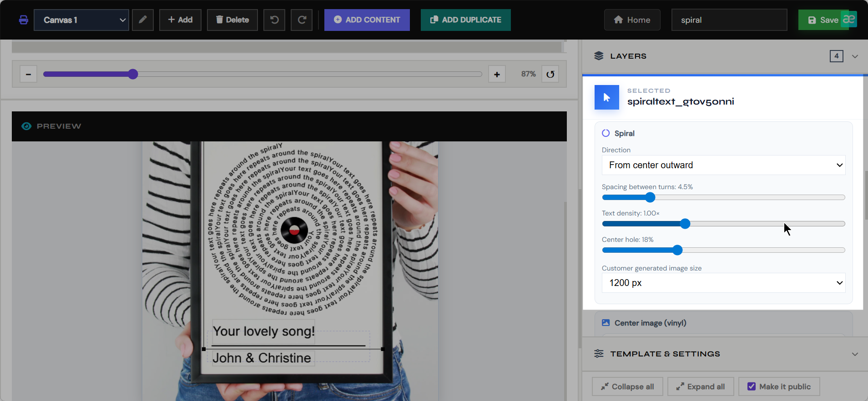This screenshot has width=868, height=401.
Task: Open the Direction dropdown
Action: (723, 165)
